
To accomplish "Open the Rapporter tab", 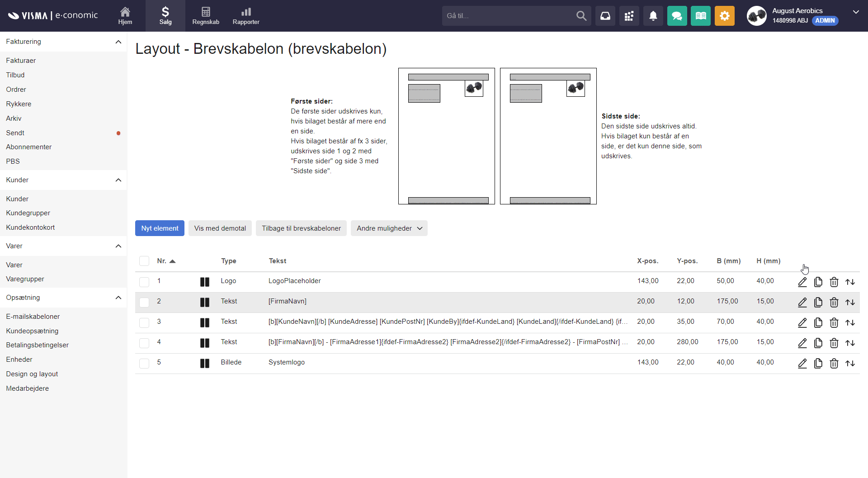I will pyautogui.click(x=246, y=16).
